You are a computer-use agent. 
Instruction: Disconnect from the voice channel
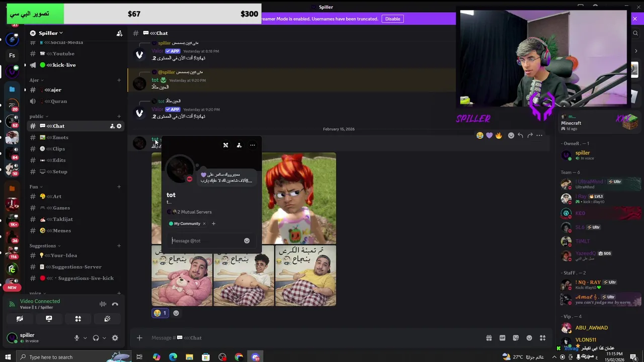tap(115, 304)
